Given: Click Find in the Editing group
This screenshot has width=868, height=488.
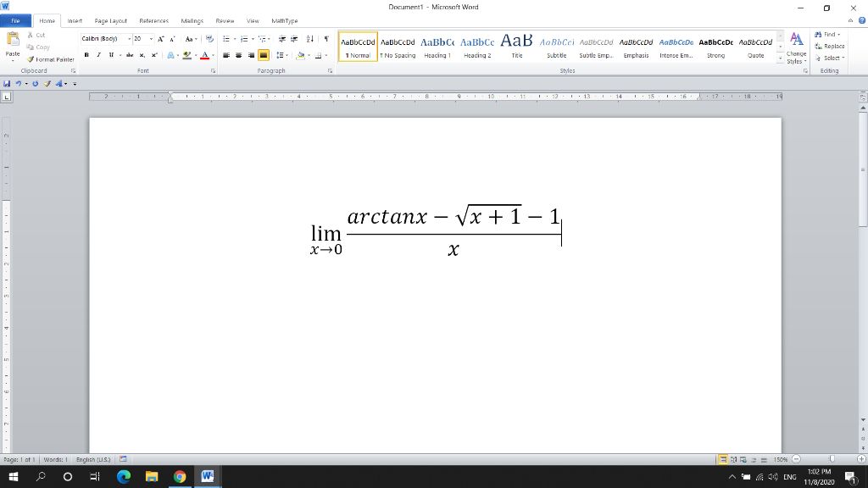Looking at the screenshot, I should coord(827,34).
